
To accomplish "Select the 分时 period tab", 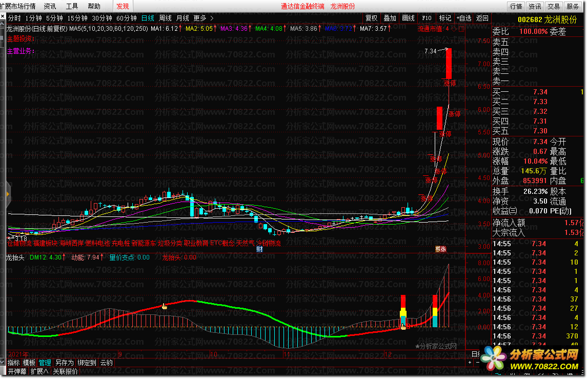I will point(15,18).
